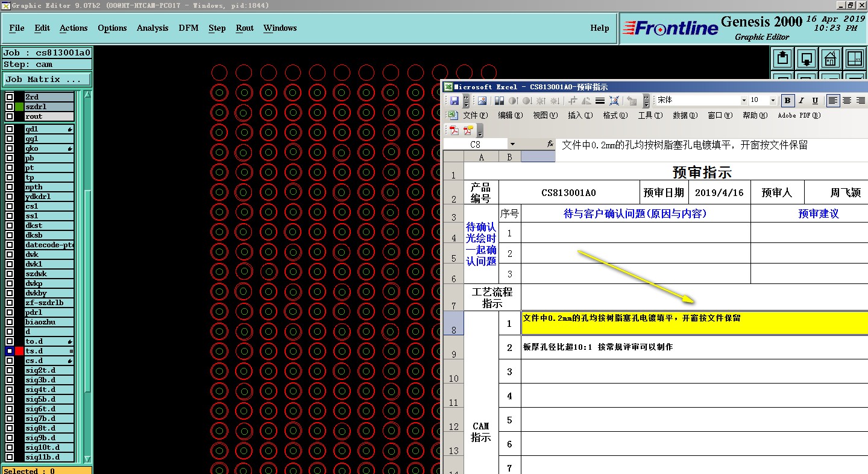Click the C8 Name Box field
The image size is (868, 474).
(476, 144)
